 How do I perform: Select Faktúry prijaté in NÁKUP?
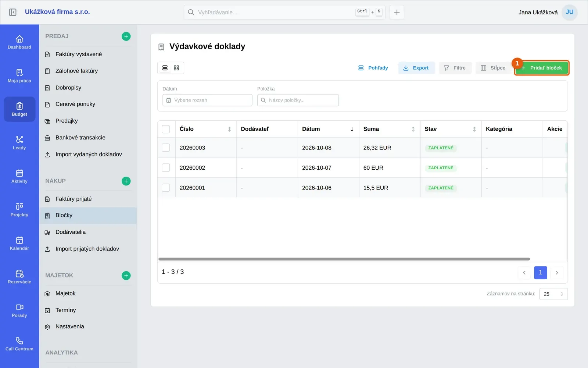point(88,199)
